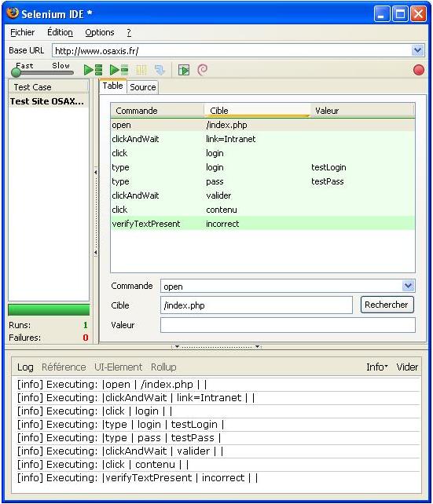This screenshot has width=433, height=504.
Task: Select the verifyTextPresent incorrect row
Action: (x=262, y=224)
